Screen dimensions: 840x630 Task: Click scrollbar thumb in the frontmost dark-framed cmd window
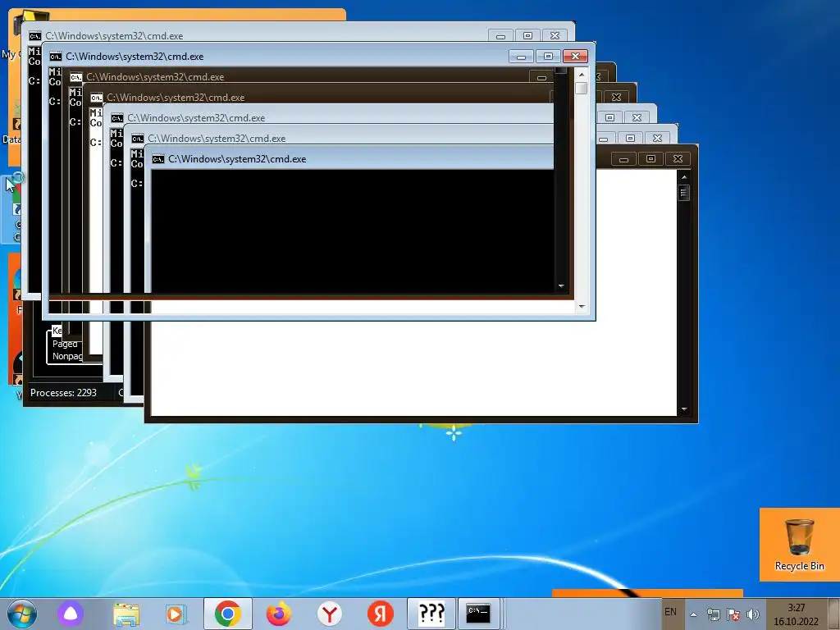[684, 192]
